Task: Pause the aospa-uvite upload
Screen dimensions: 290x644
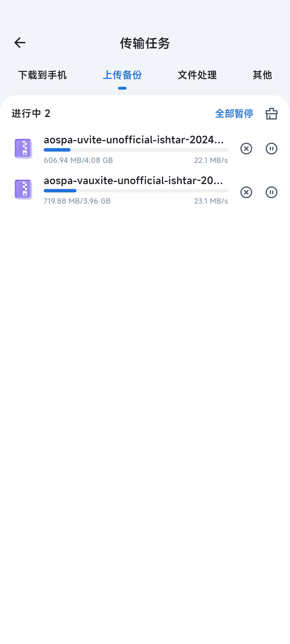Action: (x=271, y=148)
